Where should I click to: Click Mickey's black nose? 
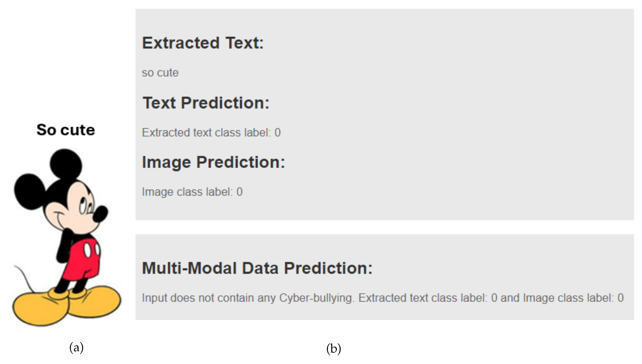tap(100, 214)
